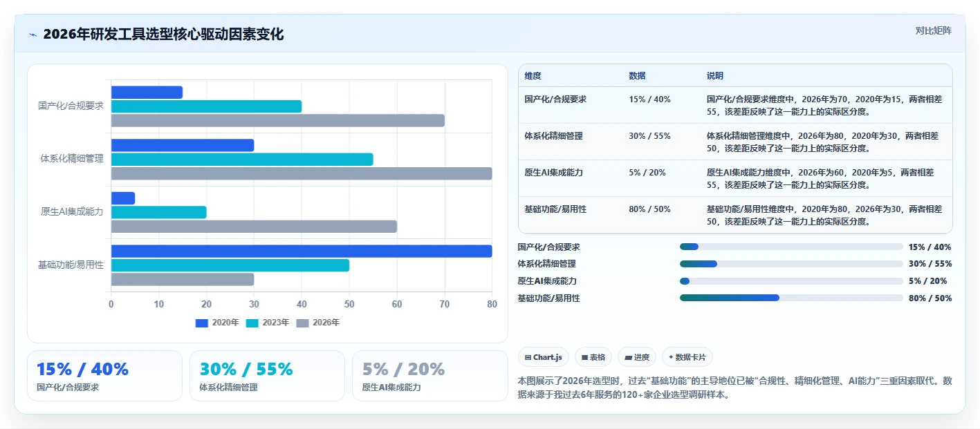The width and height of the screenshot is (980, 429).
Task: Toggle the 2023年 cyan legend swatch
Action: tap(252, 323)
